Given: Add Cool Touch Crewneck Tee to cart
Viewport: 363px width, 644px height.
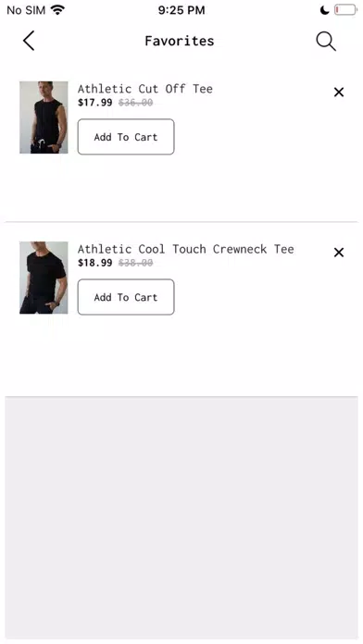Looking at the screenshot, I should (x=126, y=297).
